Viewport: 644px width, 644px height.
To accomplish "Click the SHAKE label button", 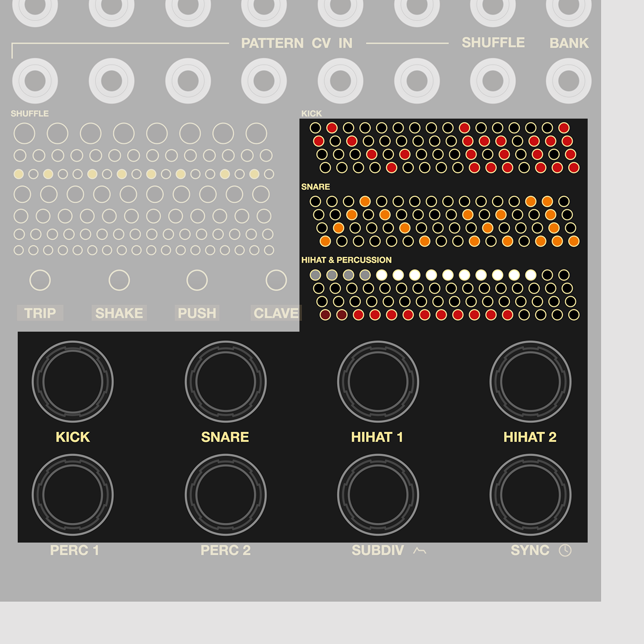I will [x=119, y=313].
